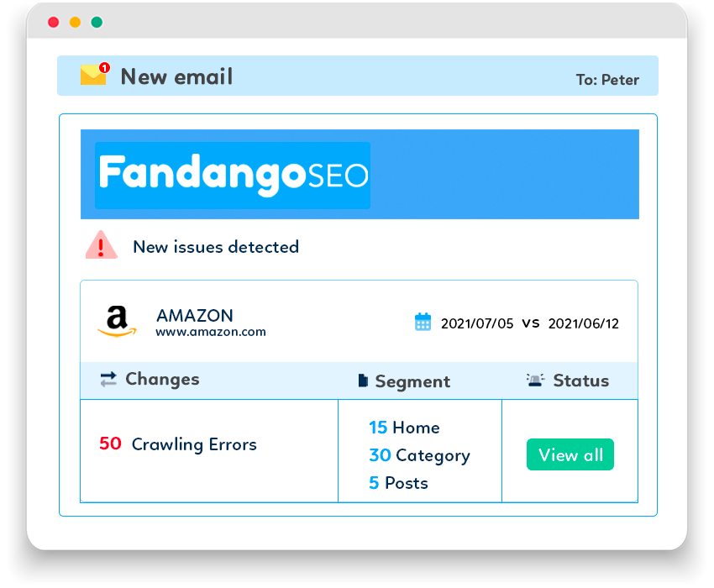714x588 pixels.
Task: Click the red warning triangle icon
Action: (102, 245)
